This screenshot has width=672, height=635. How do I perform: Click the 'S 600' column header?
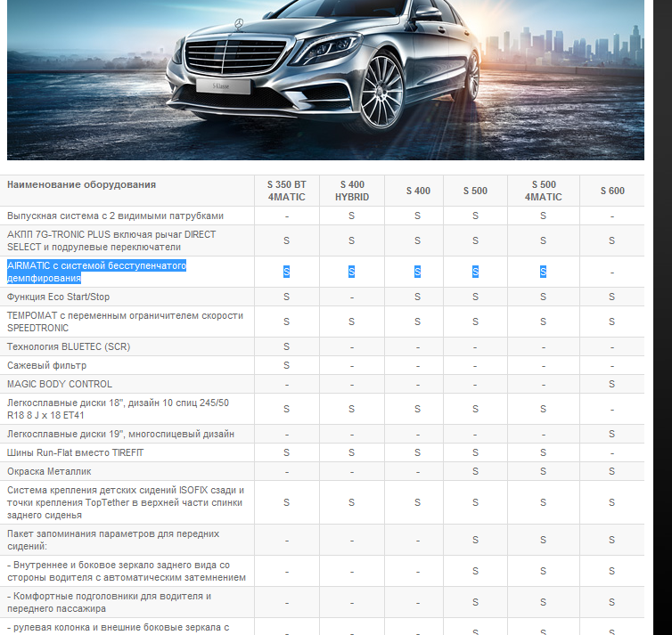[612, 191]
